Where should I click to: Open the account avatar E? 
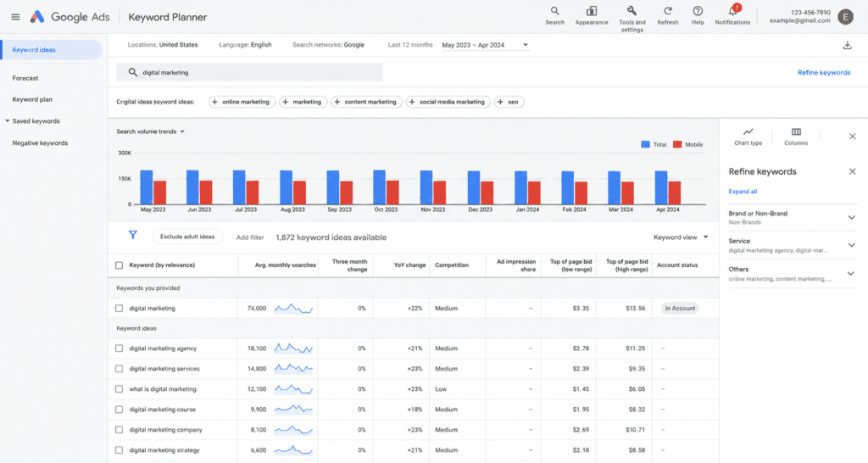click(845, 17)
